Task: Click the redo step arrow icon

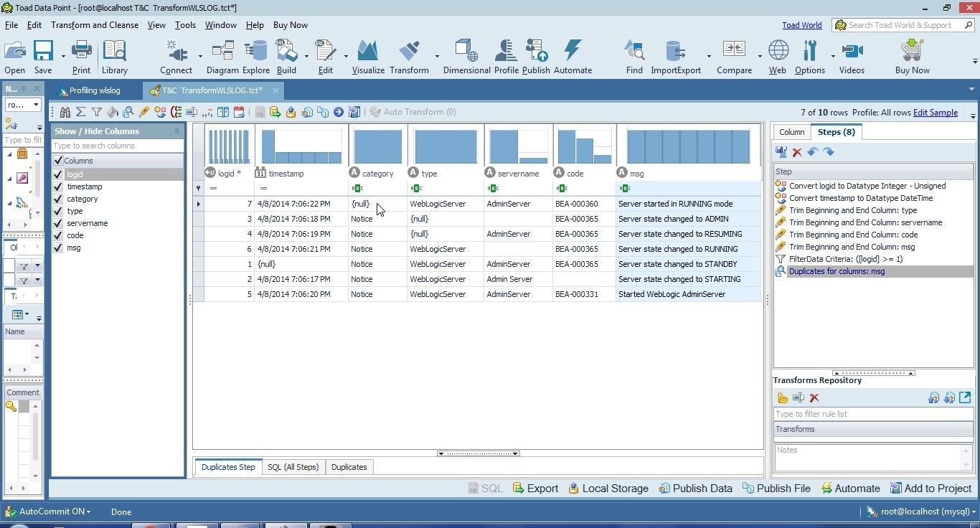Action: click(x=829, y=152)
